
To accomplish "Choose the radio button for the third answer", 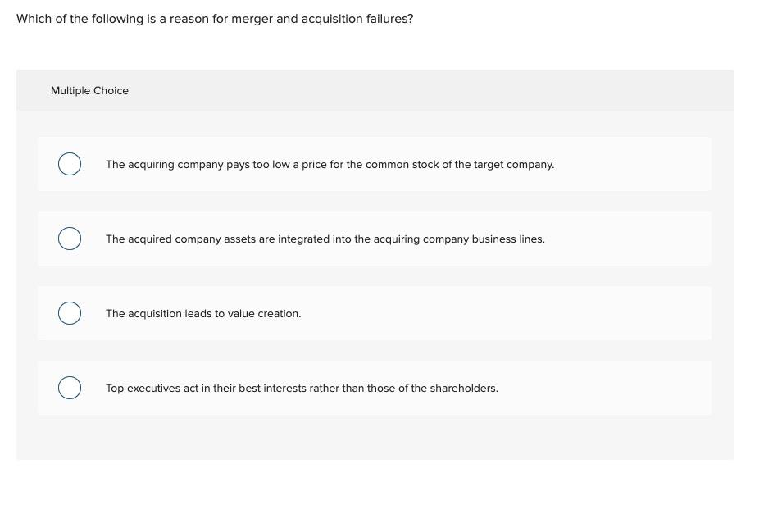I will [70, 312].
